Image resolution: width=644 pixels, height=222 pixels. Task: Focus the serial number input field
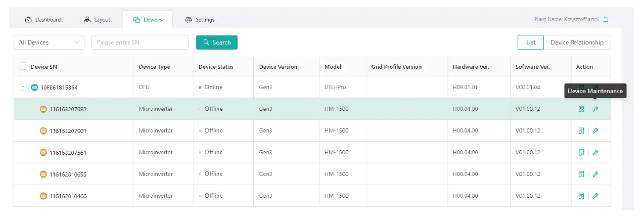tap(140, 42)
